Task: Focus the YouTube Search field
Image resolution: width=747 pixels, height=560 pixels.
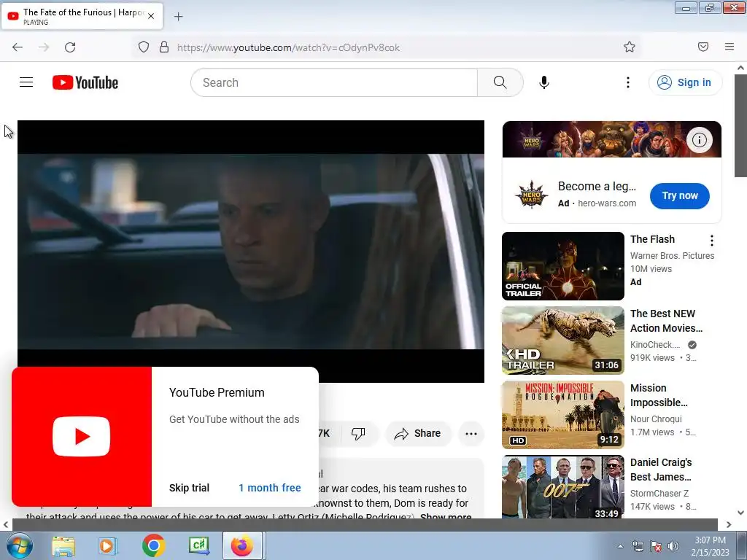Action: coord(334,82)
